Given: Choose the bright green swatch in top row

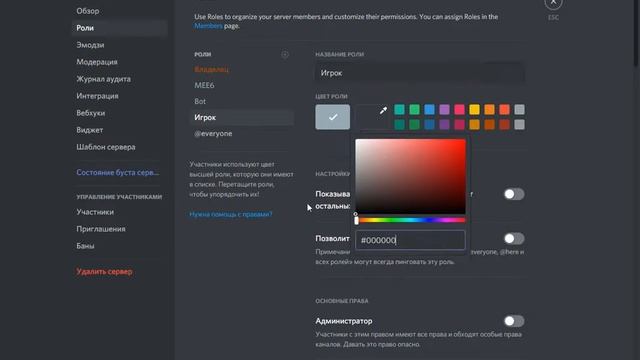Looking at the screenshot, I should point(414,109).
